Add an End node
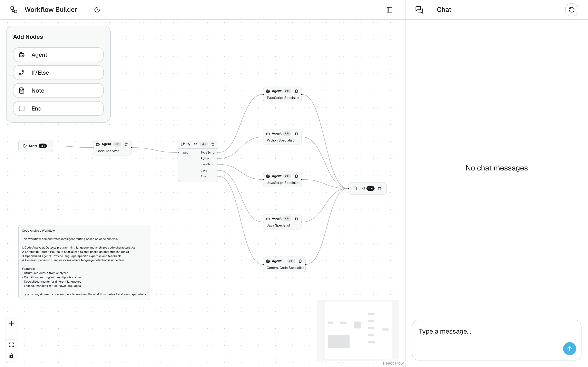The width and height of the screenshot is (588, 367). (58, 108)
